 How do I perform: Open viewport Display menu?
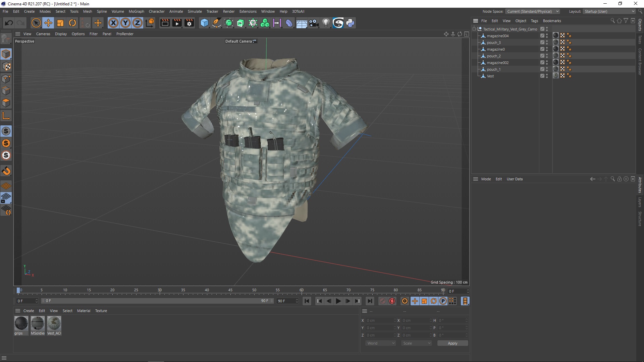(61, 34)
